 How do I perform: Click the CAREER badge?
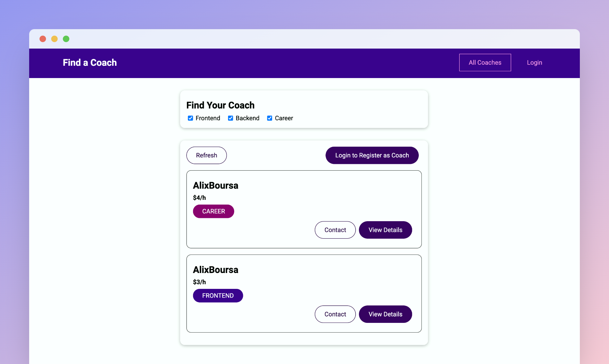point(213,211)
